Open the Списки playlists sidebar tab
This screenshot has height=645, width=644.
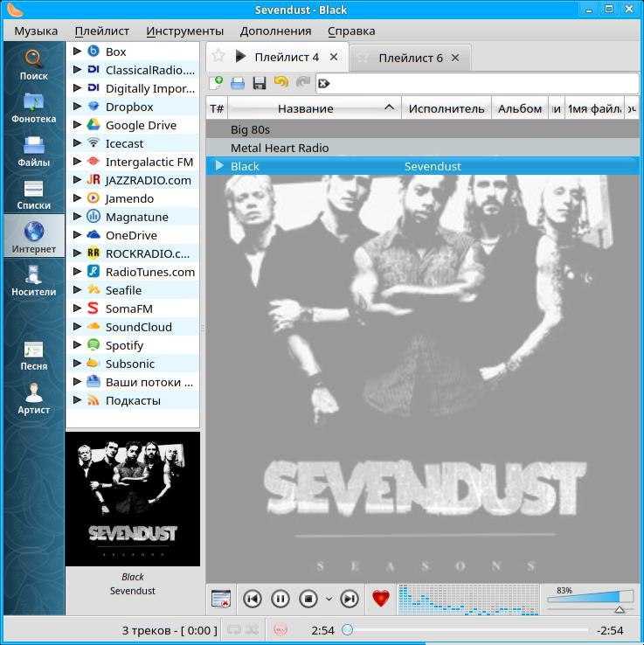click(x=34, y=195)
